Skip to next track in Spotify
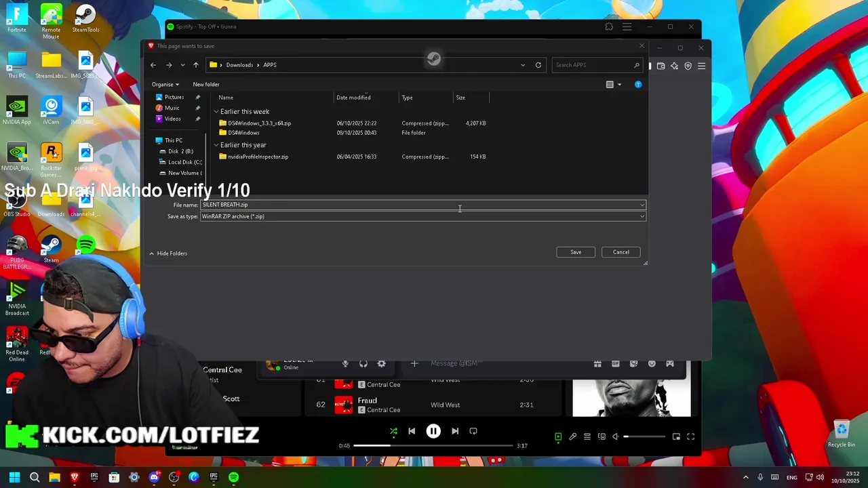This screenshot has height=488, width=868. coord(455,431)
